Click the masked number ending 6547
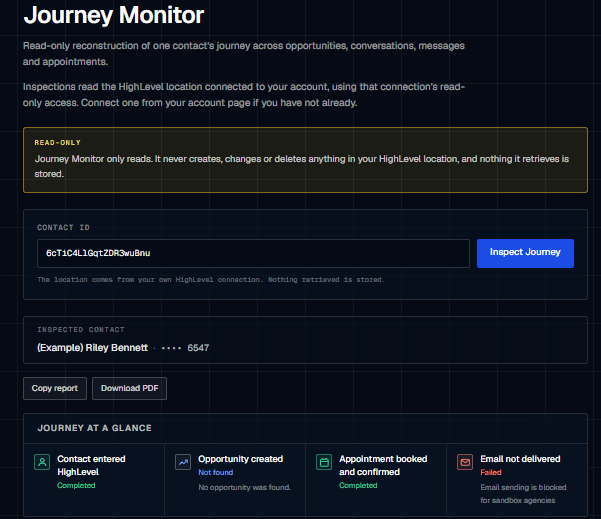This screenshot has height=519, width=601. pyautogui.click(x=185, y=348)
